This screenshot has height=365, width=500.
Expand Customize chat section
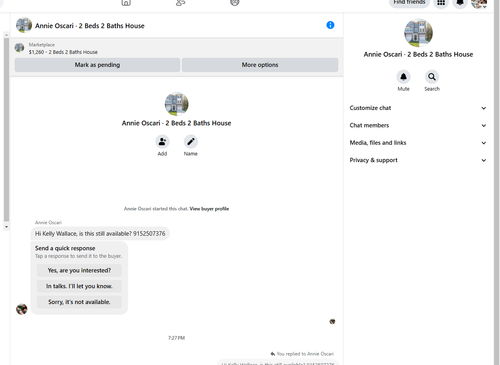(418, 108)
